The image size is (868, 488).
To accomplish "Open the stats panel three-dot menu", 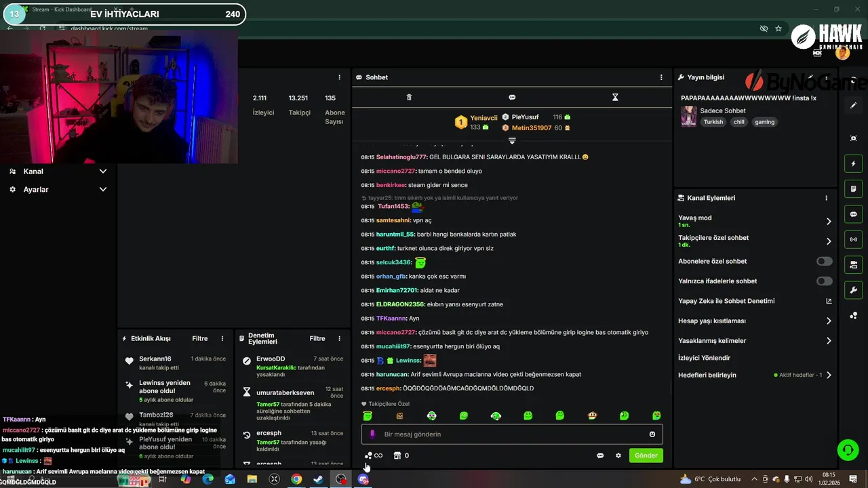I will 339,77.
